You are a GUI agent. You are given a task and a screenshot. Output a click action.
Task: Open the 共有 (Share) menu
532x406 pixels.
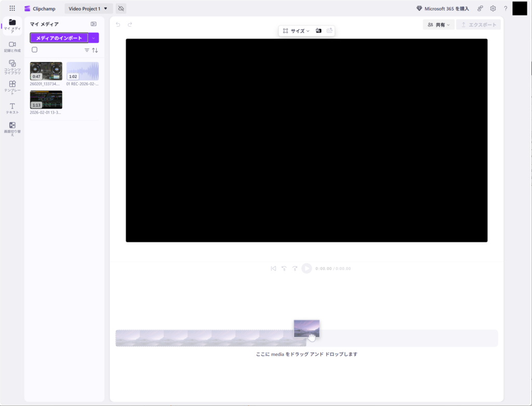click(438, 24)
